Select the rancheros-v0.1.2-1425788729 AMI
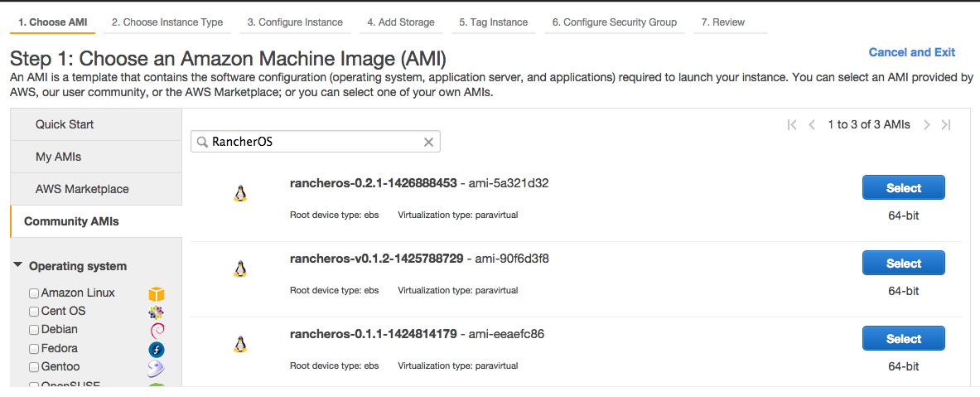The width and height of the screenshot is (980, 397). point(903,264)
